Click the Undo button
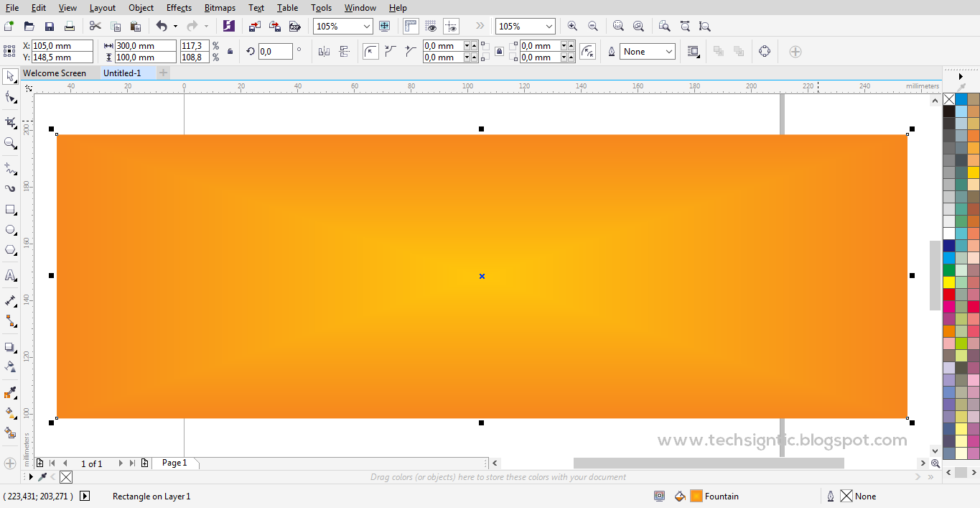 pos(161,26)
